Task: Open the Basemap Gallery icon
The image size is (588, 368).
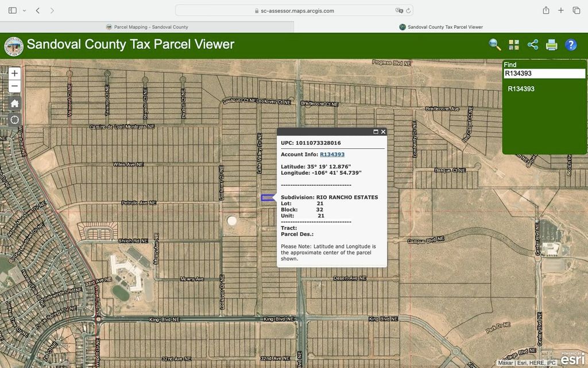Action: (513, 44)
